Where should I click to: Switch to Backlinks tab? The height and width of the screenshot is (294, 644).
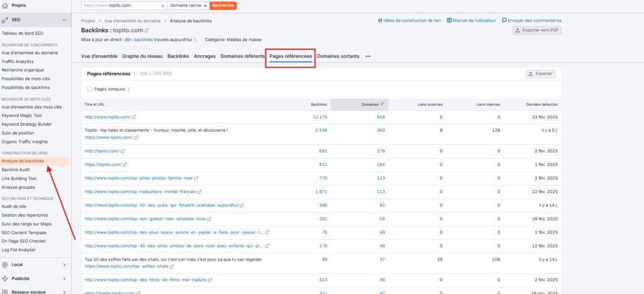pyautogui.click(x=178, y=56)
